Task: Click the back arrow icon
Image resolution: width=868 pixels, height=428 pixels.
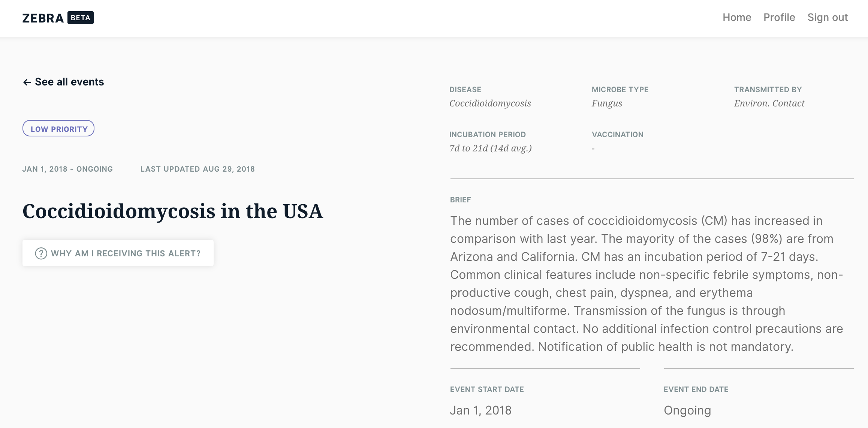Action: 27,82
